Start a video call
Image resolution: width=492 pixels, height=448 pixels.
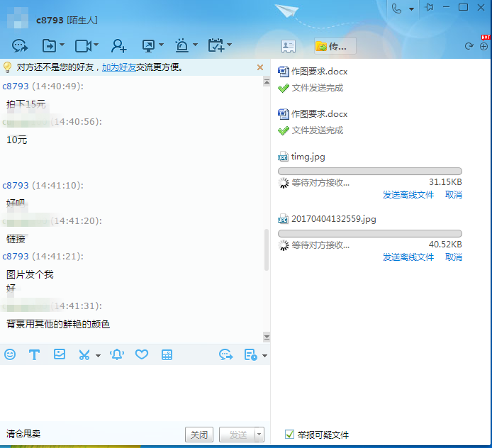pyautogui.click(x=82, y=46)
